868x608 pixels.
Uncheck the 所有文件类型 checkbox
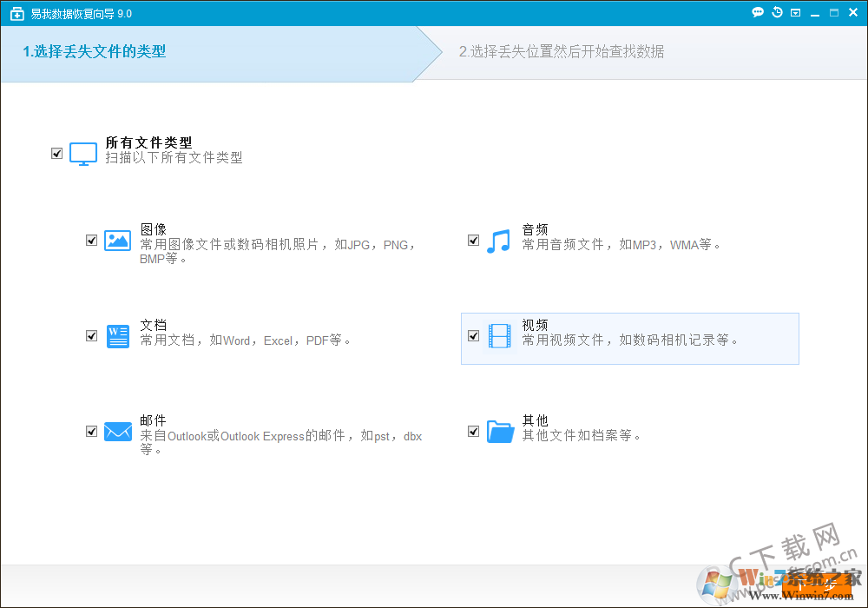(x=57, y=154)
